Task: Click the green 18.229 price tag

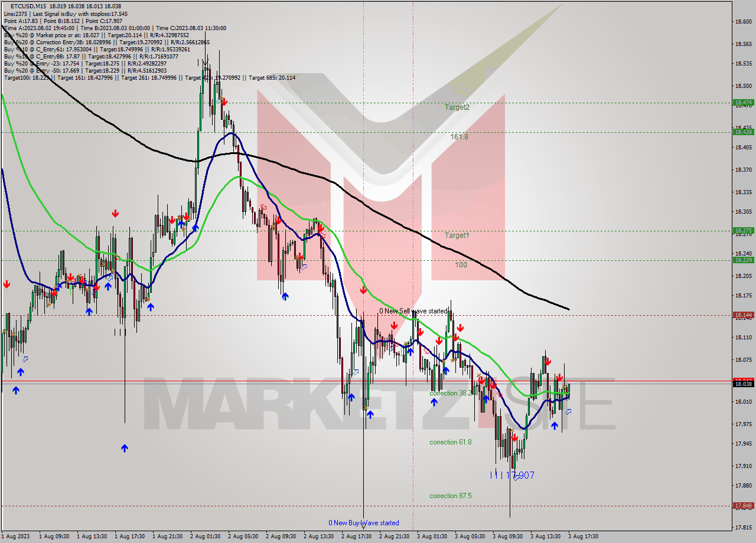Action: 743,260
